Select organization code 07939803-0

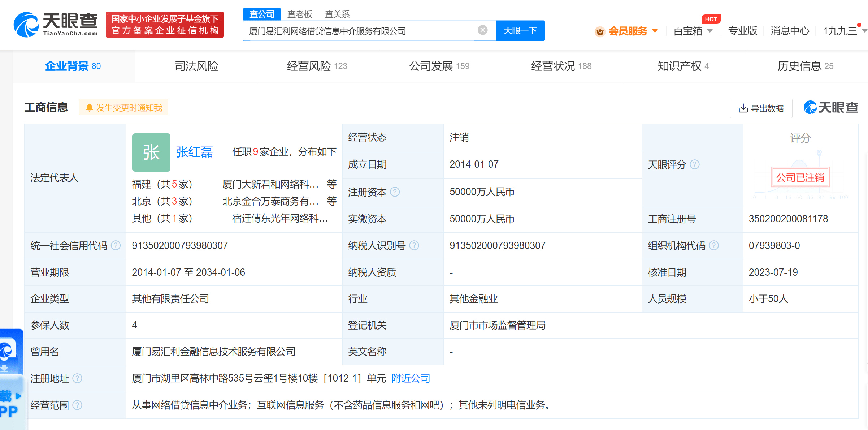tap(774, 246)
